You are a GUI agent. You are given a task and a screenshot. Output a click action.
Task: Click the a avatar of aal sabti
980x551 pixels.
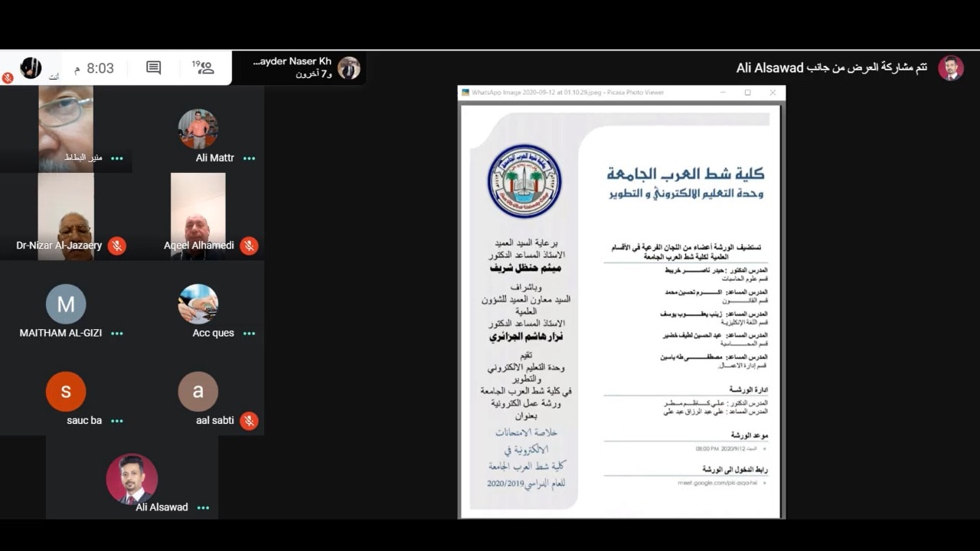[x=198, y=391]
